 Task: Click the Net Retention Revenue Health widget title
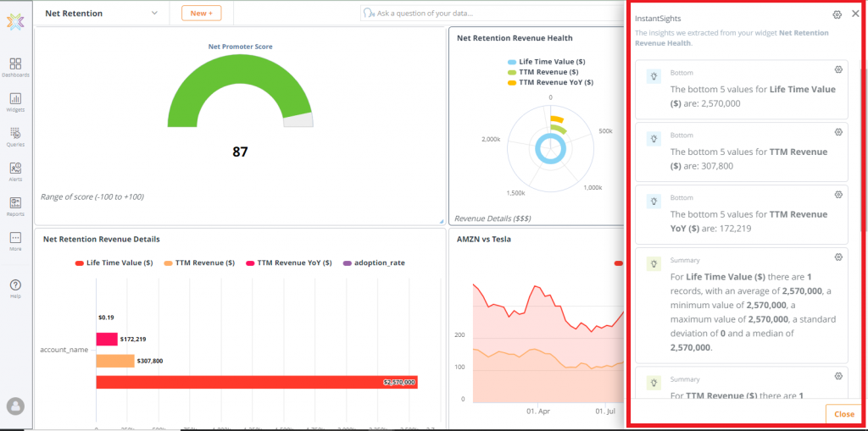(515, 38)
